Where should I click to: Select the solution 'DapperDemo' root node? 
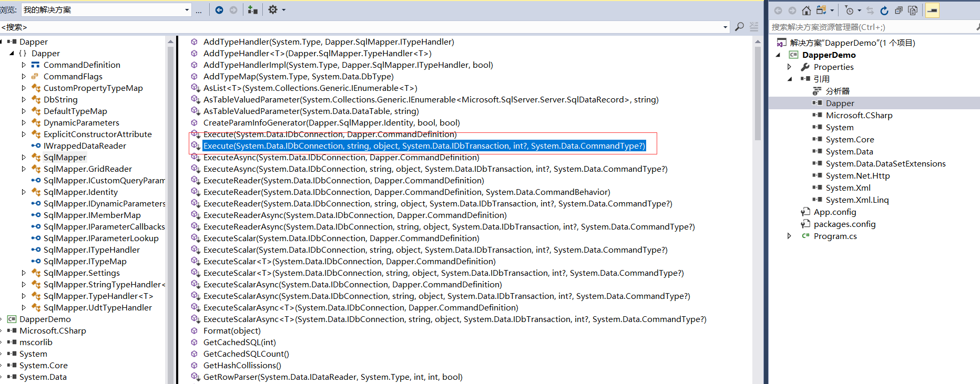853,43
